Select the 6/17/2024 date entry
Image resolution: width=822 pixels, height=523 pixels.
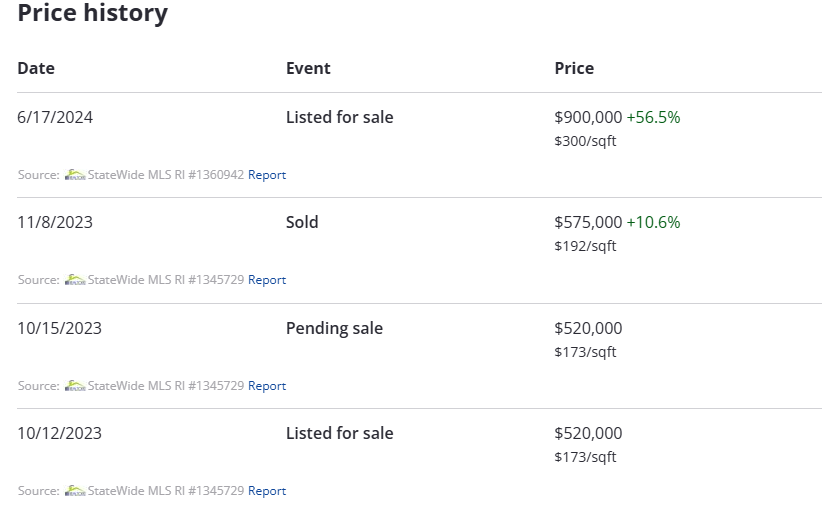tap(55, 117)
